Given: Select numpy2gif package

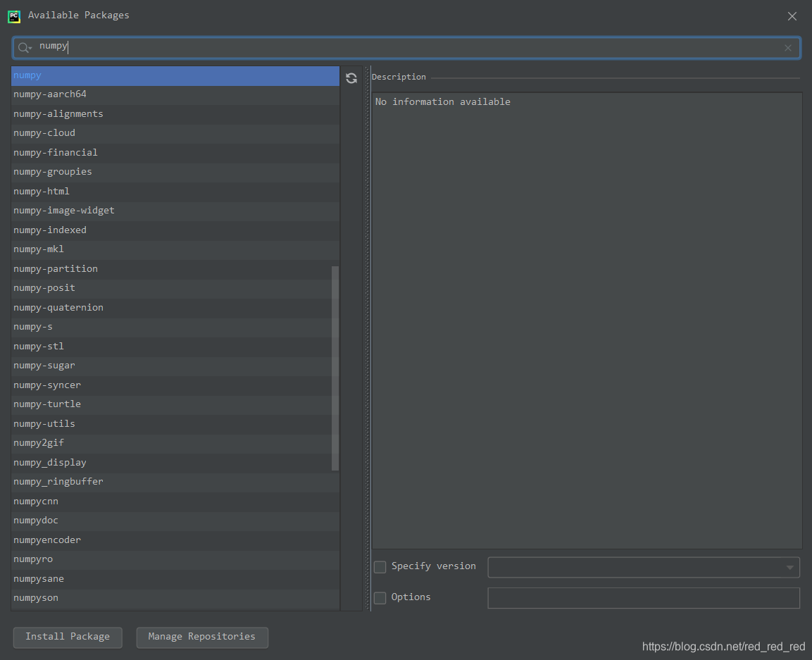Looking at the screenshot, I should click(x=175, y=444).
